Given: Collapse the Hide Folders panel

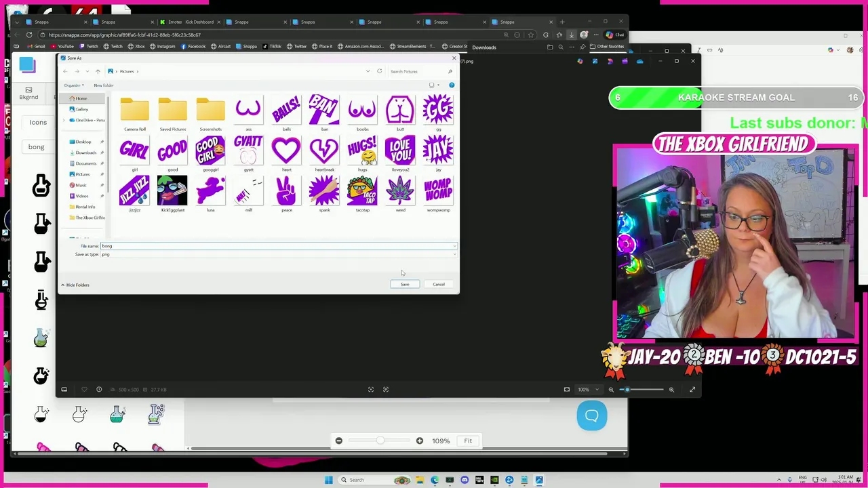Looking at the screenshot, I should (75, 285).
